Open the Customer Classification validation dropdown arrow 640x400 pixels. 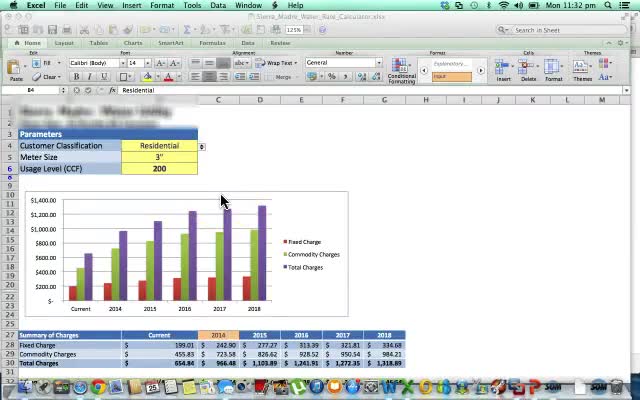(202, 147)
